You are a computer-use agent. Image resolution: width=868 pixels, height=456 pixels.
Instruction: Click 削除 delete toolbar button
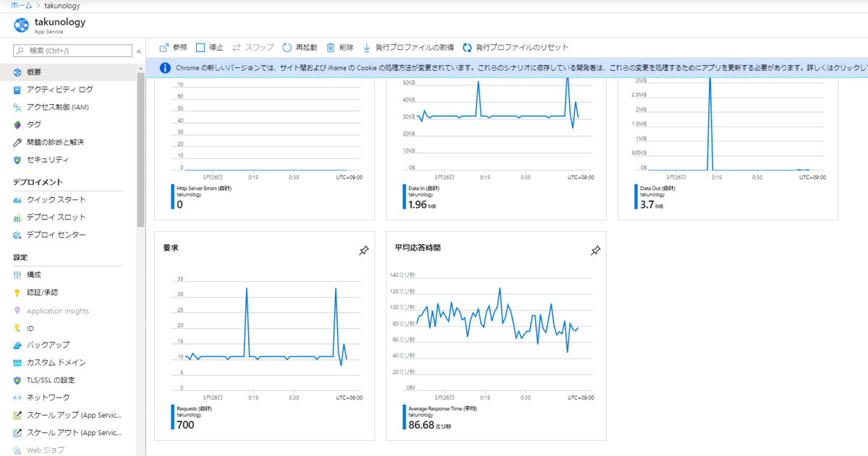pyautogui.click(x=340, y=47)
